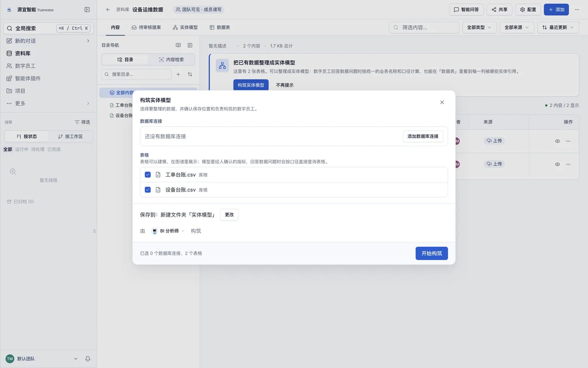Open 数字员工 in the sidebar
Viewport: 588px width, 368px height.
[48, 66]
